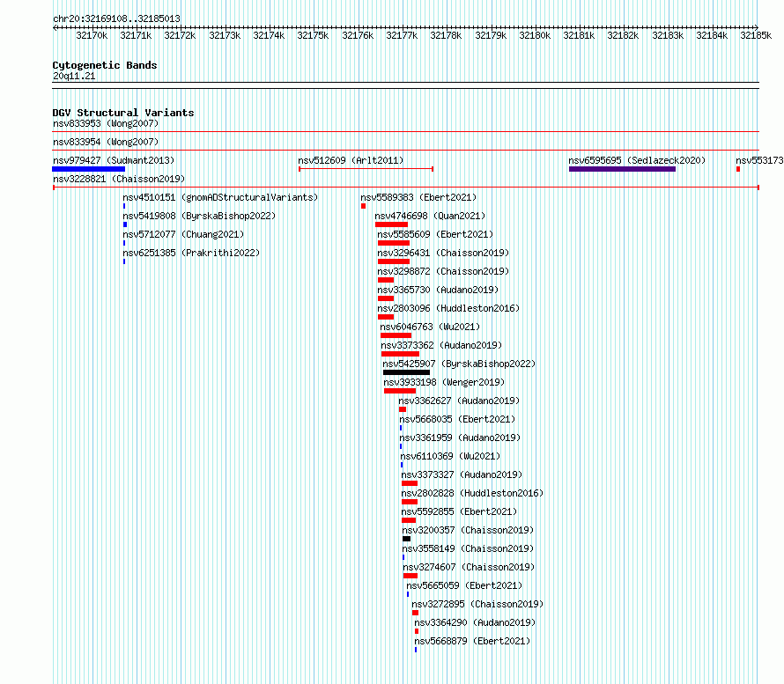Select nsv5665059 (Ebert2021) label

(464, 585)
